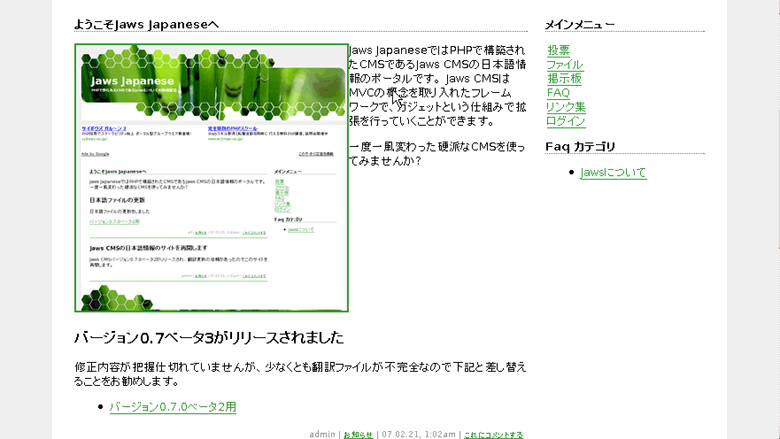Click the 修正内容が把握仕切れていません paragraph

tap(300, 374)
